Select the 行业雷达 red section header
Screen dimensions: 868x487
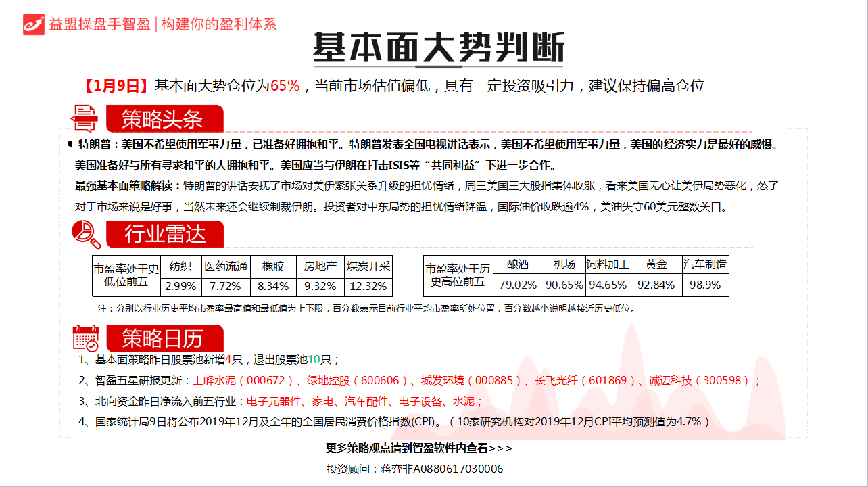pyautogui.click(x=164, y=234)
